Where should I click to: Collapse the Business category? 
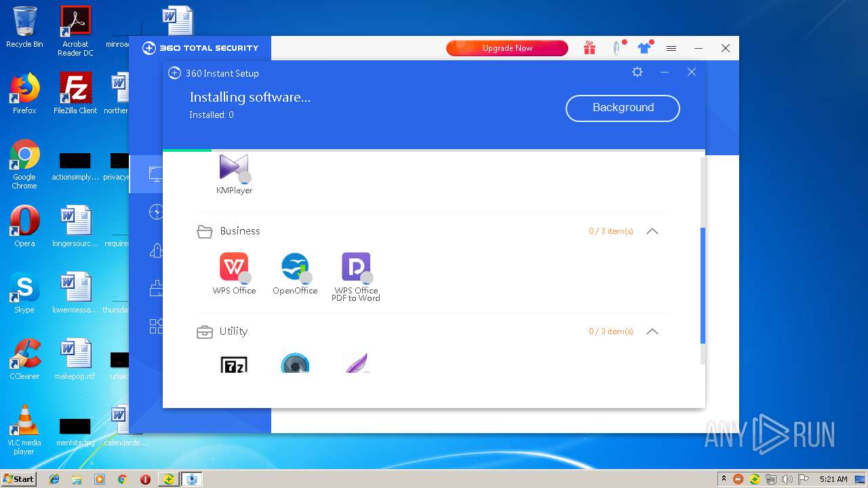tap(652, 231)
